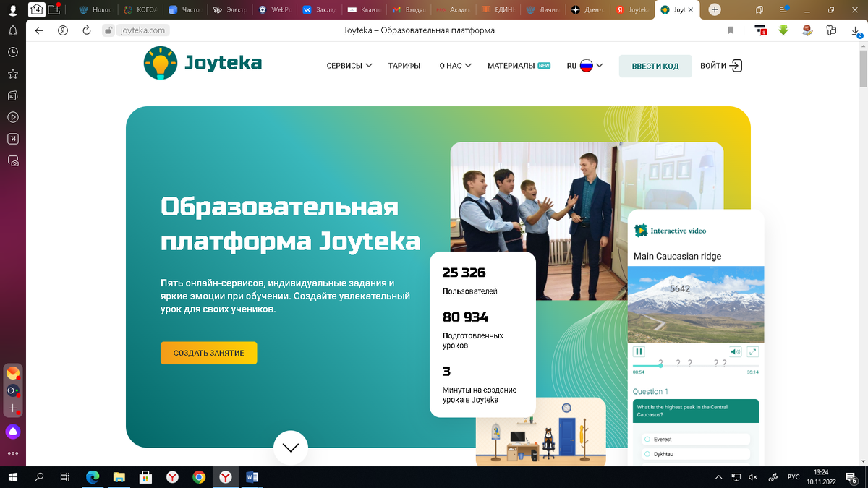868x488 pixels.
Task: Switch to the Новос tab
Action: pos(96,10)
